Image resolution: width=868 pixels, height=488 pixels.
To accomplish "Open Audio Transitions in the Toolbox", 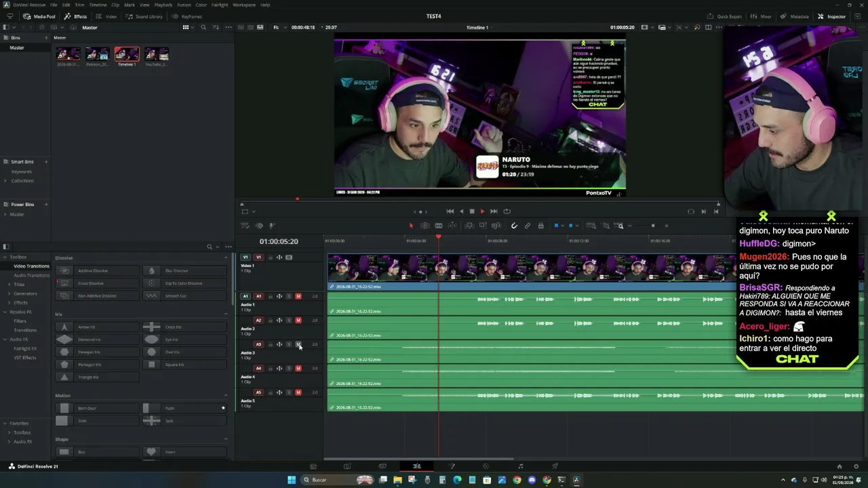I will click(31, 275).
